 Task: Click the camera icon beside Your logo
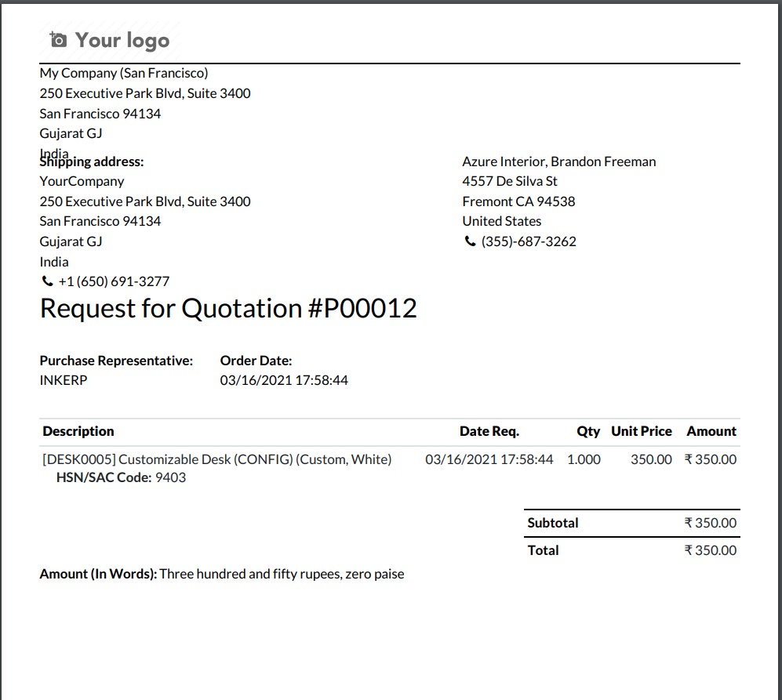click(58, 39)
